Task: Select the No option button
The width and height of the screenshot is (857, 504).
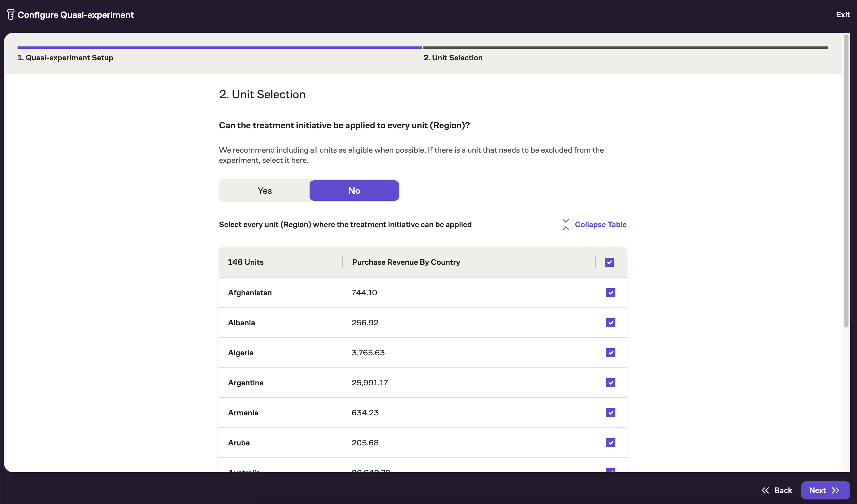Action: [354, 191]
